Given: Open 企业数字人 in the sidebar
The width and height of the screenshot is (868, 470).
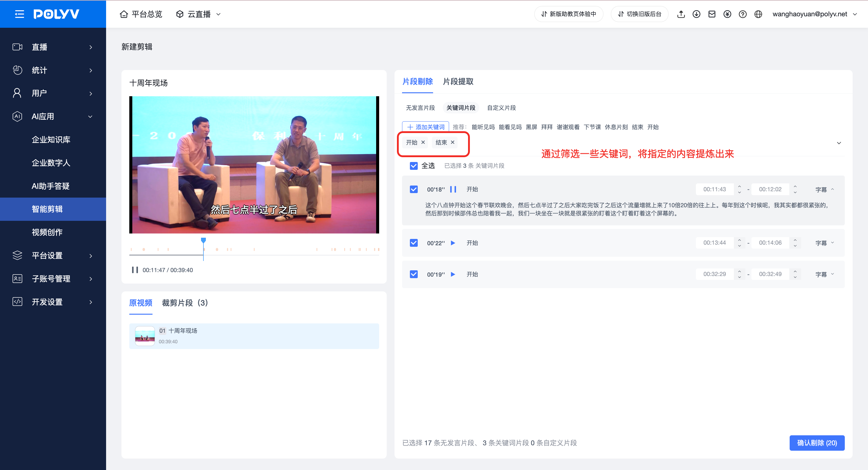Looking at the screenshot, I should coord(51,163).
